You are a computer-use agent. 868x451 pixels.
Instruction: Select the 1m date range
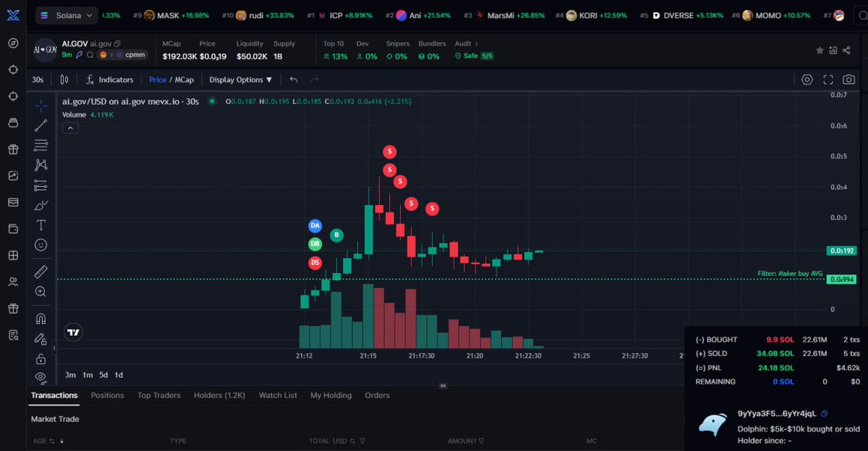coord(88,375)
